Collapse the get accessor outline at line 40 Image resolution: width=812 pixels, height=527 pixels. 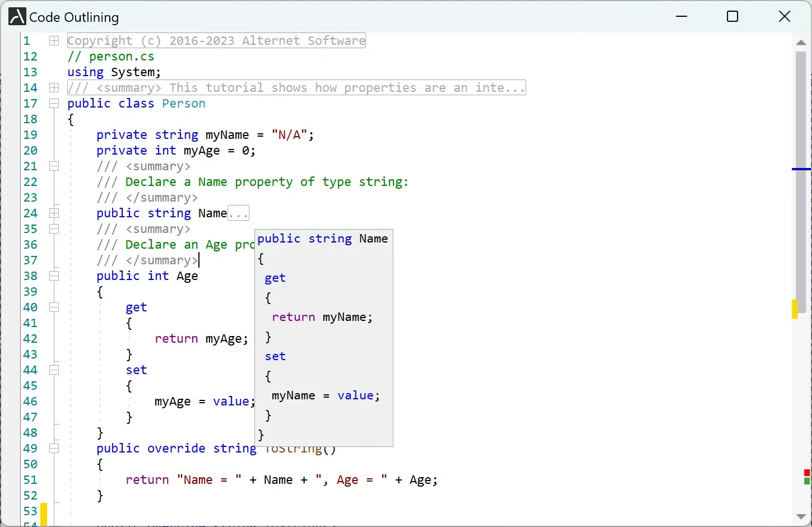pyautogui.click(x=54, y=307)
